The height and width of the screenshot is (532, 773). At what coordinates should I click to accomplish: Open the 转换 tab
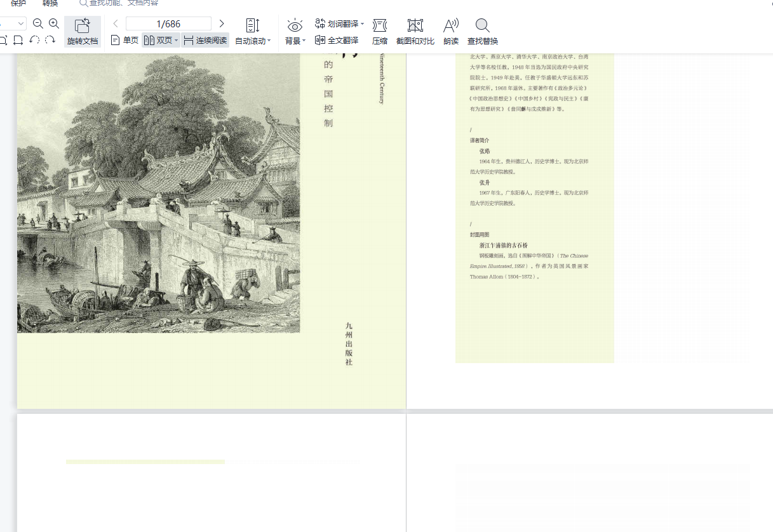pos(50,3)
